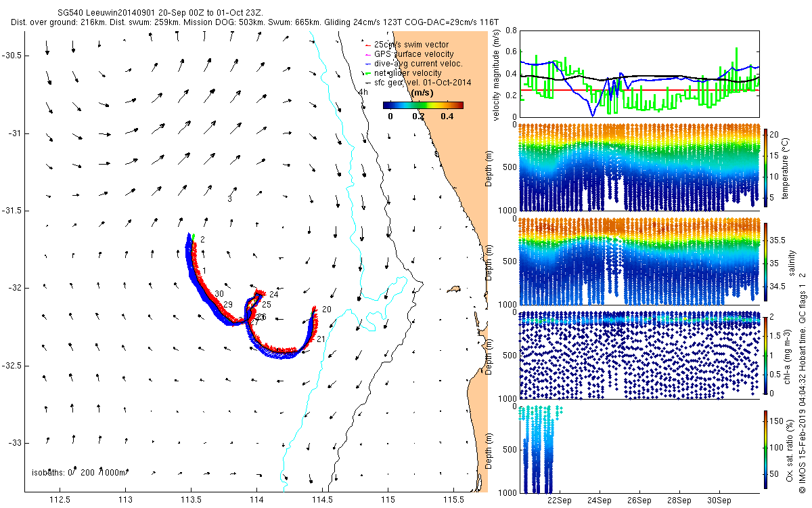Click the -31.5 latitude tick label
The image size is (812, 508).
click(13, 211)
